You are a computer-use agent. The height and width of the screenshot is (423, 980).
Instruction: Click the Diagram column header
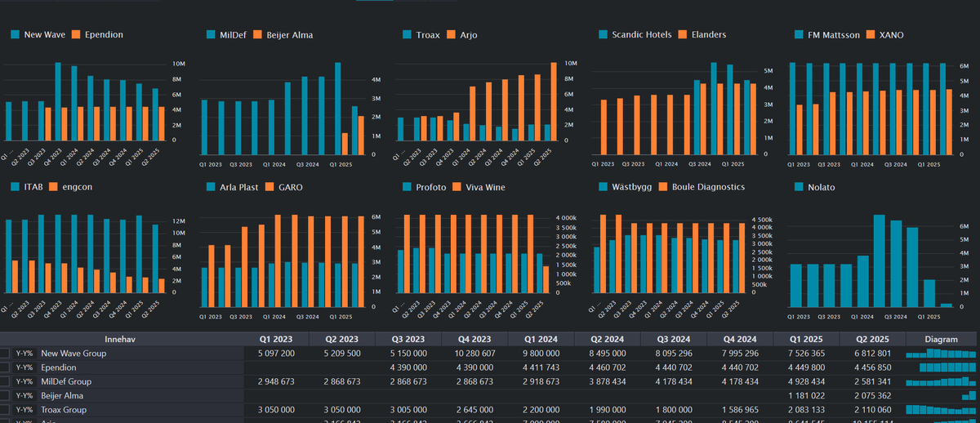pos(942,339)
